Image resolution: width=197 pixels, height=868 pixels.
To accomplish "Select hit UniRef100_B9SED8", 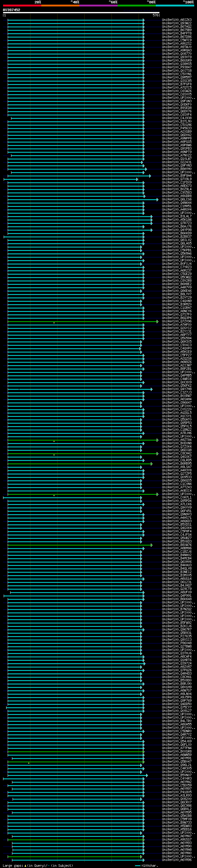I will point(176,108).
